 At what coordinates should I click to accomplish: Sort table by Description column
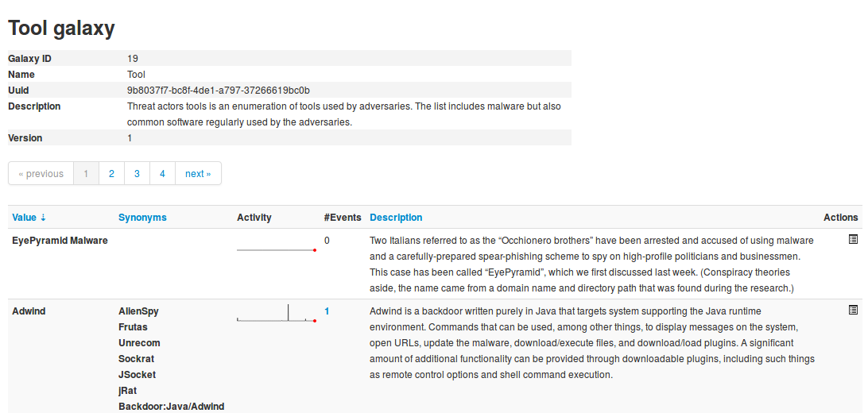pos(396,218)
